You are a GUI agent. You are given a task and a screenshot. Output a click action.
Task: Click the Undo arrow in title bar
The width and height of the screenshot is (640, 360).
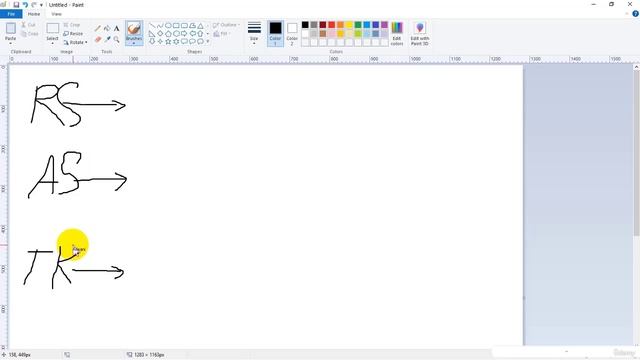coord(25,5)
